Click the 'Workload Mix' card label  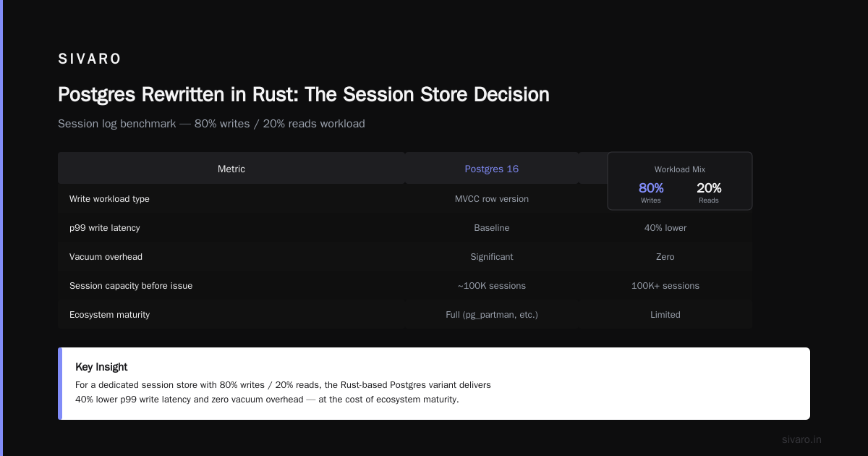click(x=680, y=169)
